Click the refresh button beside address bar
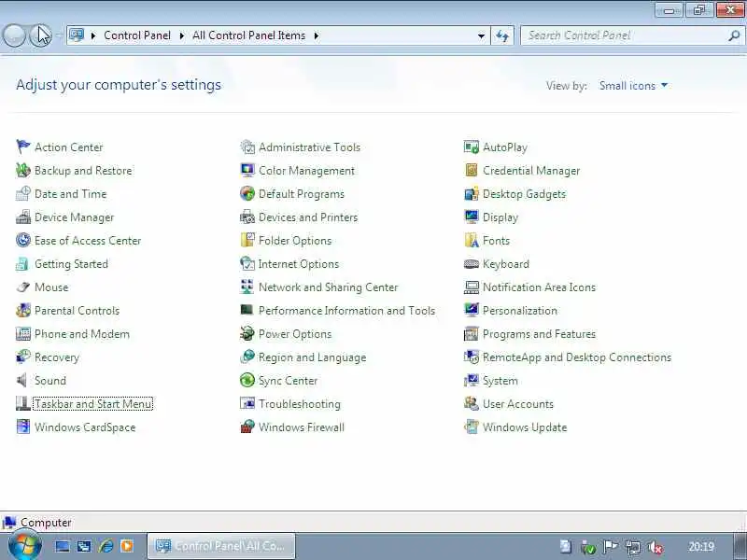 pos(502,35)
